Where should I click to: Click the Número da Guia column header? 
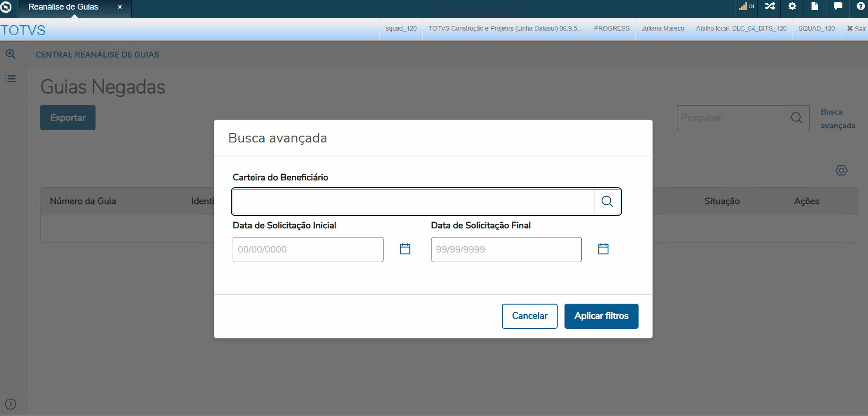tap(83, 201)
